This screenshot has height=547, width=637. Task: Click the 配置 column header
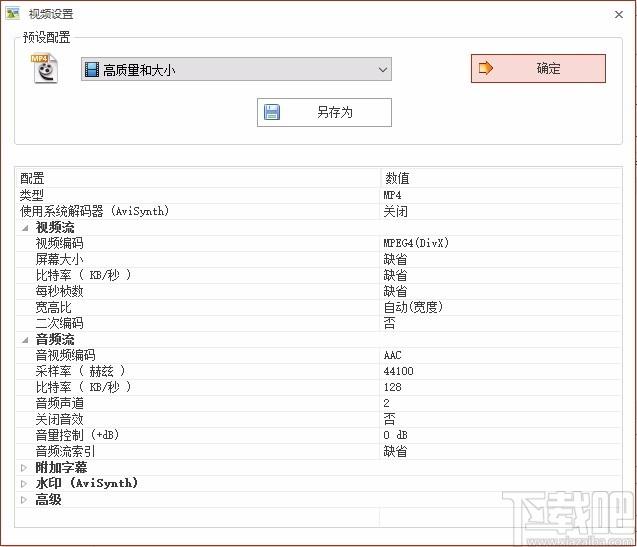[198, 178]
